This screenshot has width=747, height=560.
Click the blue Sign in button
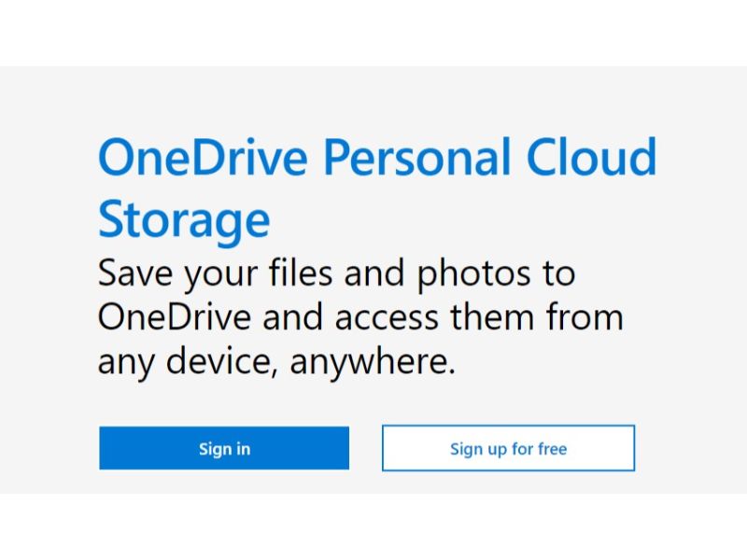224,448
